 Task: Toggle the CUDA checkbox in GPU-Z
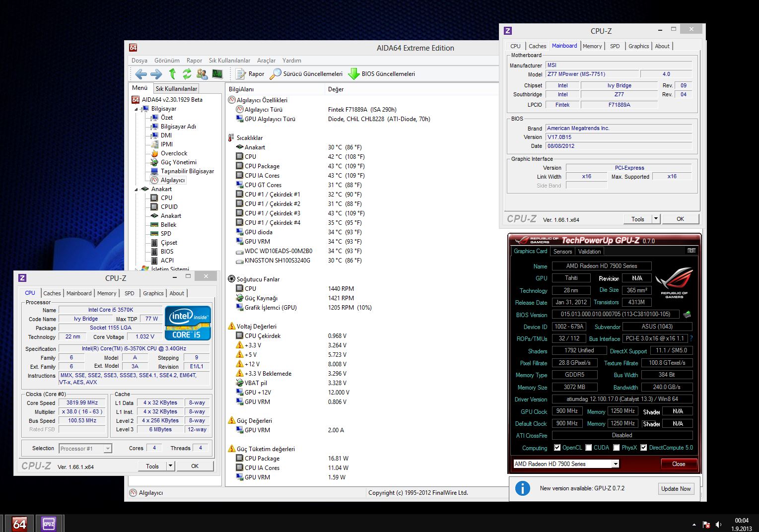(588, 448)
